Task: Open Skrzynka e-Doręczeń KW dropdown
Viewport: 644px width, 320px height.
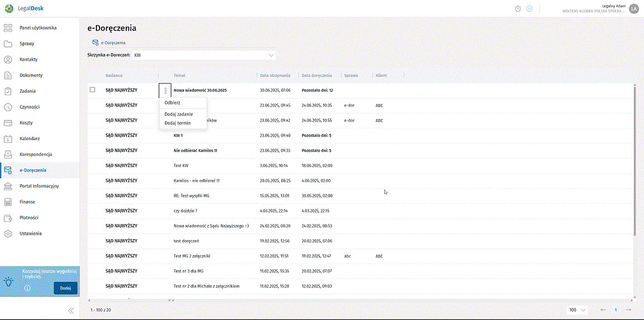Action: 204,55
